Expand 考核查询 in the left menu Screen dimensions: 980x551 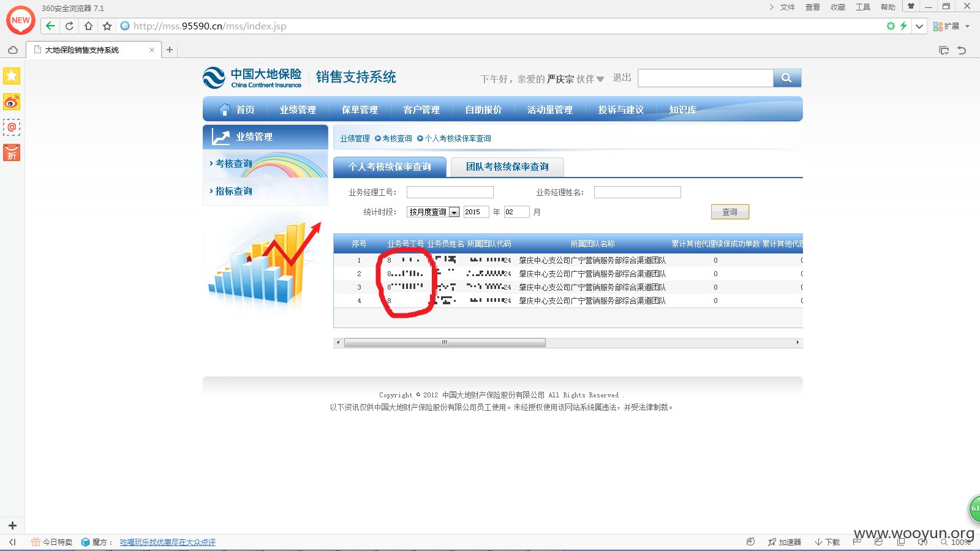[233, 163]
